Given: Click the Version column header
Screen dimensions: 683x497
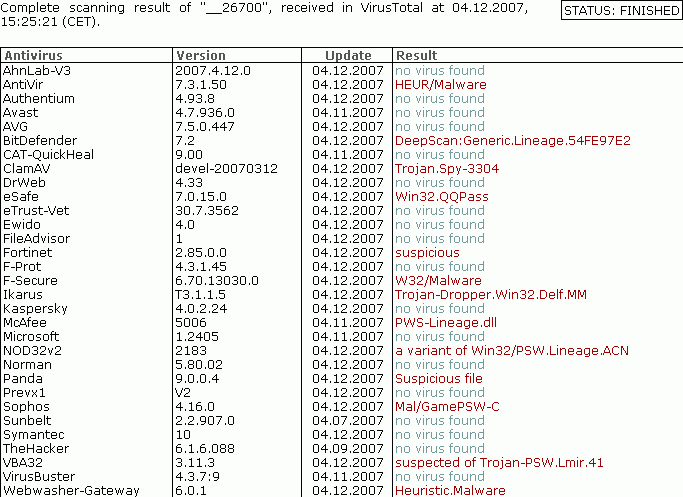Looking at the screenshot, I should pyautogui.click(x=201, y=56).
